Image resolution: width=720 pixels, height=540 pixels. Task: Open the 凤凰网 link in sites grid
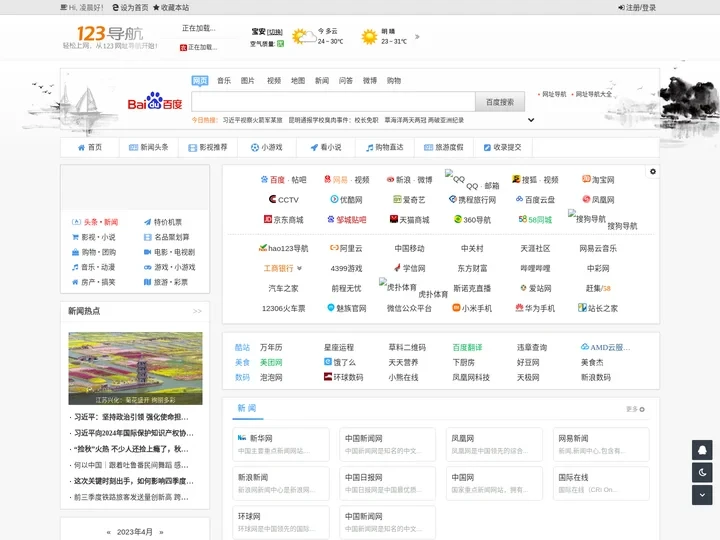click(598, 200)
